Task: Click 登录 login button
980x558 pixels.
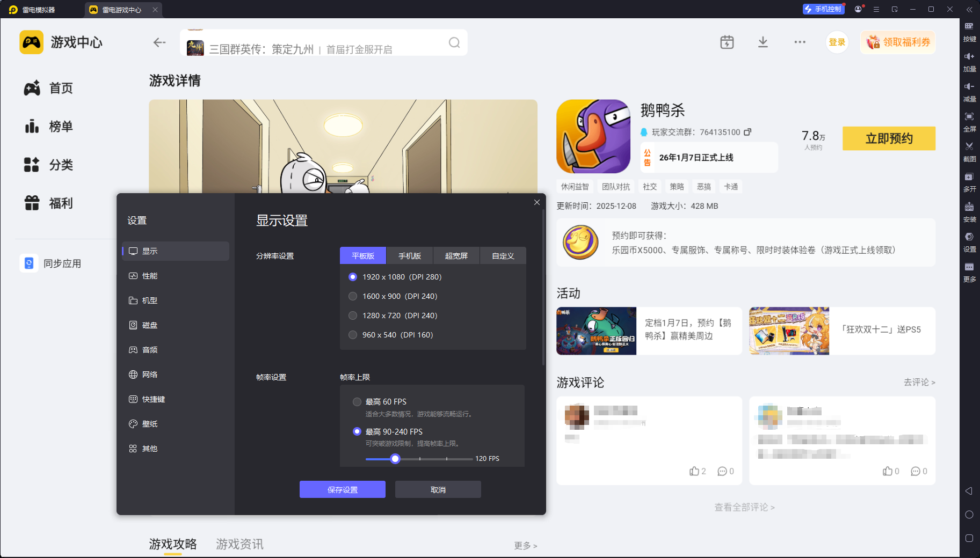Action: pos(837,42)
